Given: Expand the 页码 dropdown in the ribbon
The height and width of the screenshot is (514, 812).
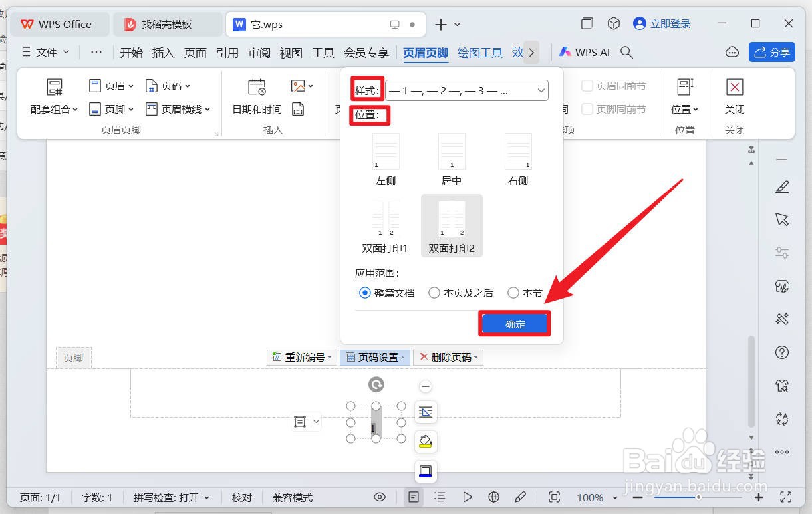Looking at the screenshot, I should (x=168, y=85).
